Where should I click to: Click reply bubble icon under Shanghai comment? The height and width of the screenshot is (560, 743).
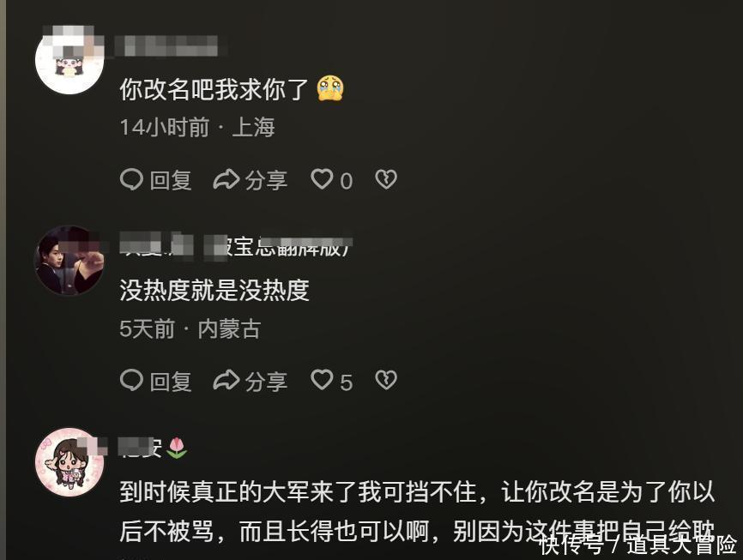click(131, 180)
